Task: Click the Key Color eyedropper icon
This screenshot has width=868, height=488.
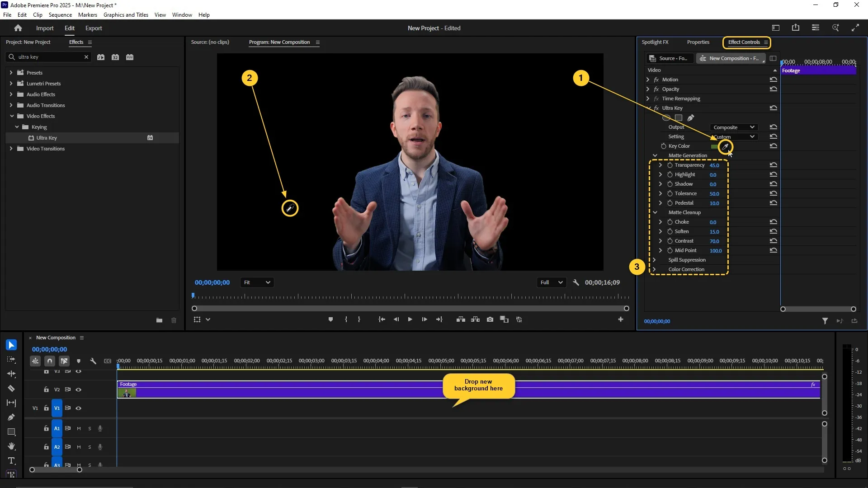Action: (725, 146)
